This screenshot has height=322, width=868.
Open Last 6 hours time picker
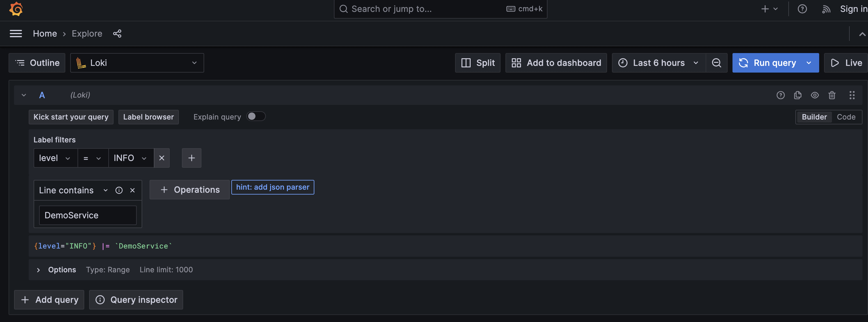click(658, 63)
